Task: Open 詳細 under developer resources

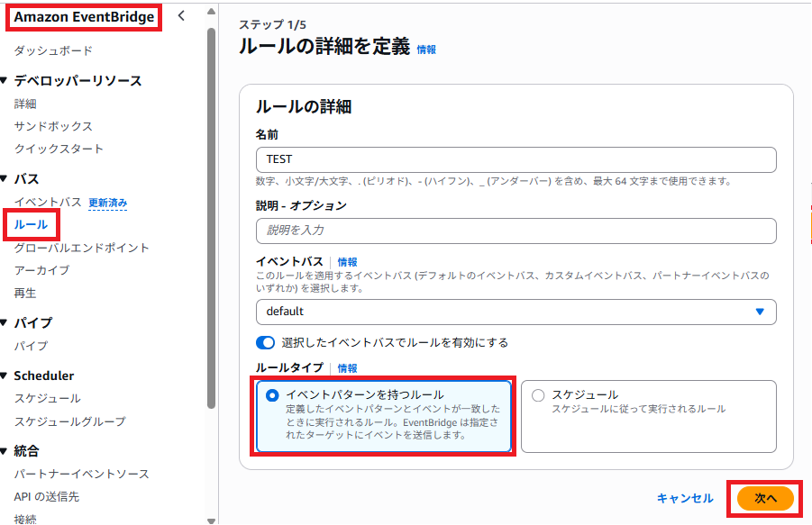Action: [x=25, y=104]
